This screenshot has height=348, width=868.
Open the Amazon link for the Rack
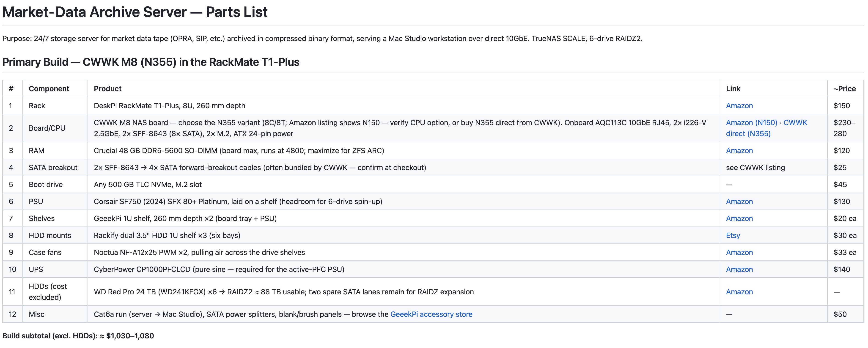739,105
